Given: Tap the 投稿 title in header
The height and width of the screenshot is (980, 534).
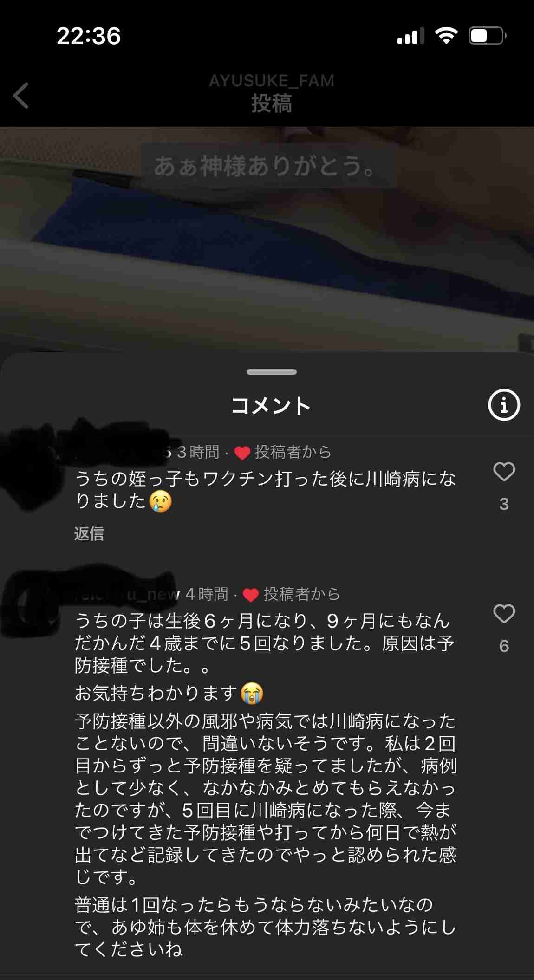Looking at the screenshot, I should coord(272,103).
